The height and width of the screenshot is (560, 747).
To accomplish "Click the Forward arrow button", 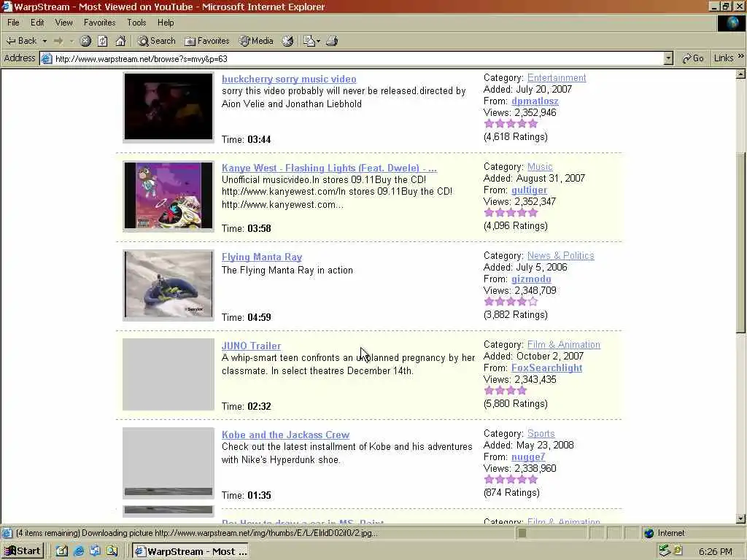I will point(58,41).
